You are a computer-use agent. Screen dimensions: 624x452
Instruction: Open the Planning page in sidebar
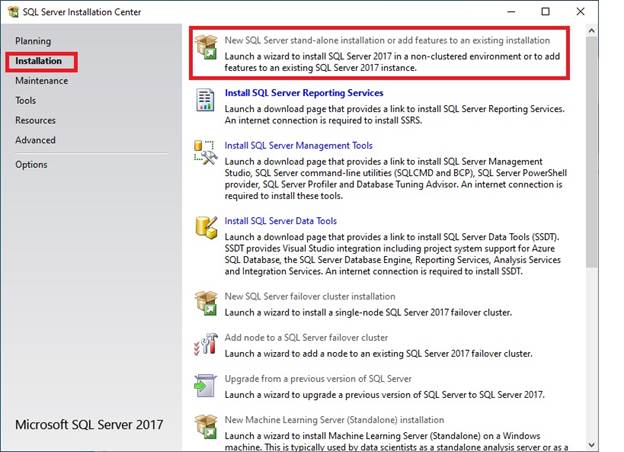[33, 41]
